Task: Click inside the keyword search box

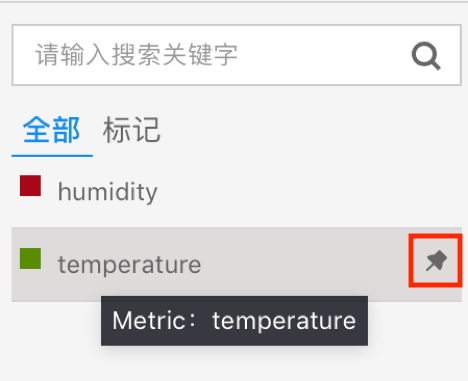Action: tap(237, 55)
